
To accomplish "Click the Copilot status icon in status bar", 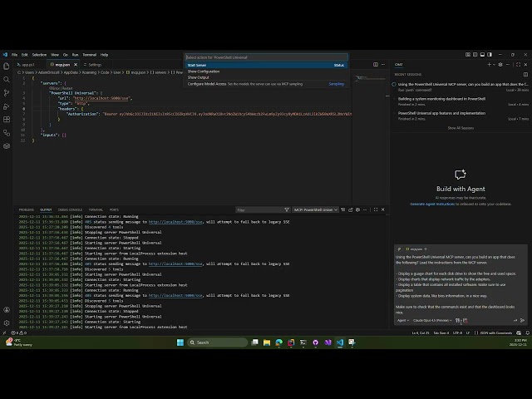I will click(519, 332).
